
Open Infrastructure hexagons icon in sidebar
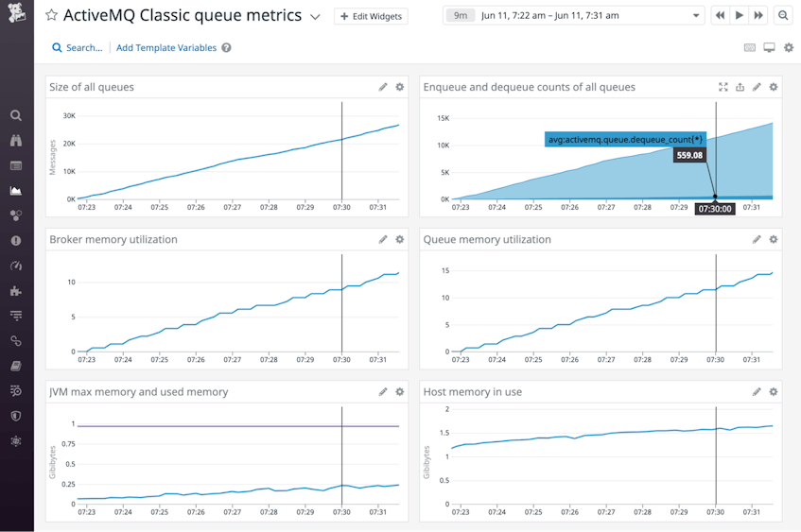coord(16,215)
